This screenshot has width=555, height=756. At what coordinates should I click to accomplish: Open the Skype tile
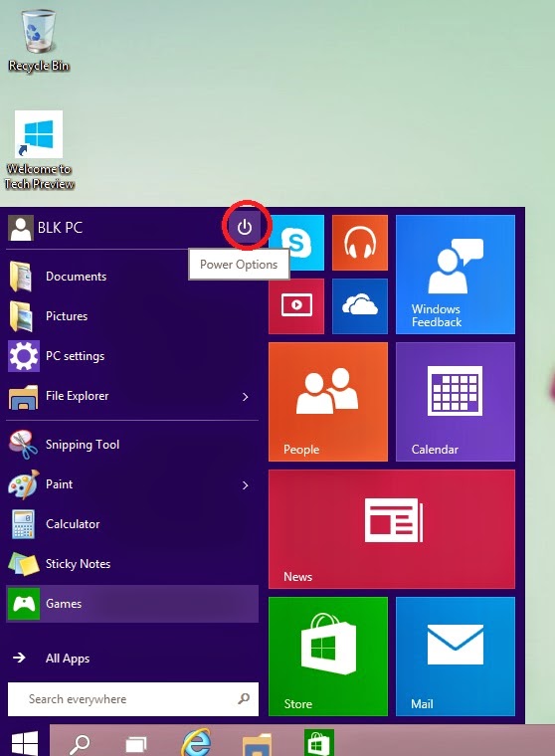pos(296,243)
